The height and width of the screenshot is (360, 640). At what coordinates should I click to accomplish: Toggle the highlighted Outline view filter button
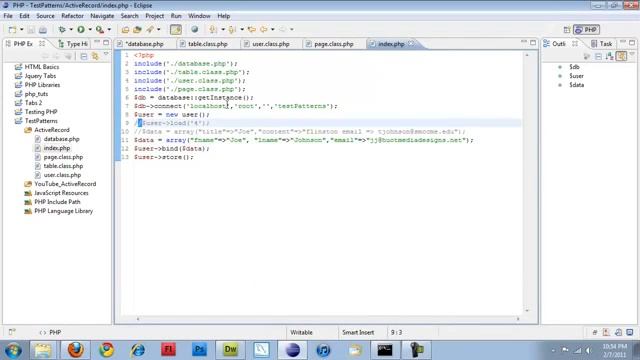(x=621, y=56)
